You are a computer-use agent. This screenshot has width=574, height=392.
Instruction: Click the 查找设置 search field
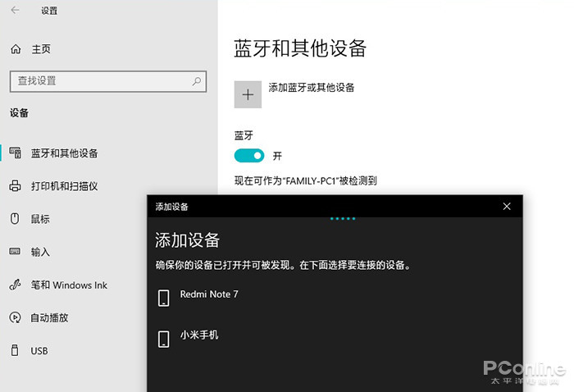click(x=108, y=81)
